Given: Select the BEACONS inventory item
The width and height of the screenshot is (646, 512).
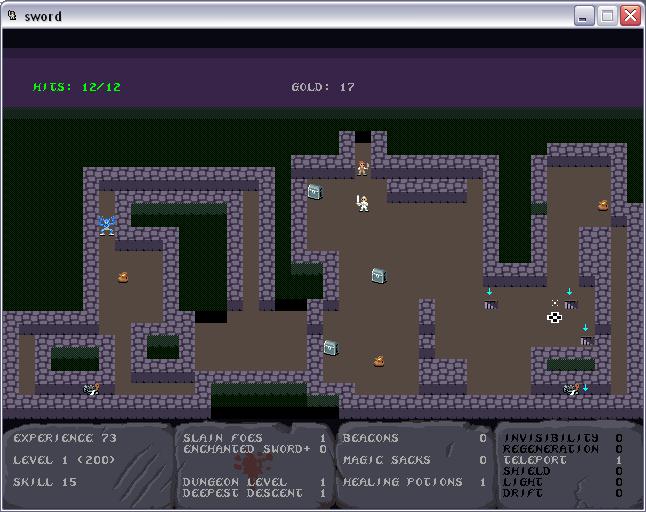Looking at the screenshot, I should point(414,438).
